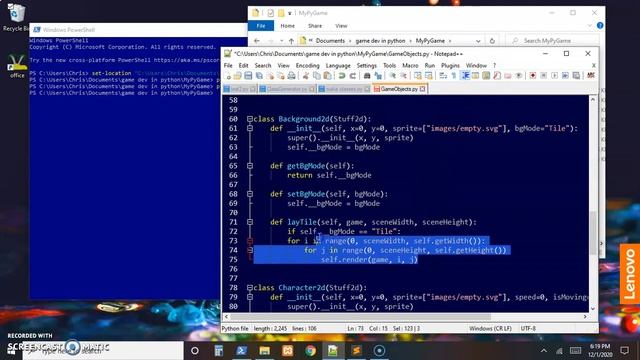Close the GameObjects.py tab with its x
The width and height of the screenshot is (640, 360).
422,89
